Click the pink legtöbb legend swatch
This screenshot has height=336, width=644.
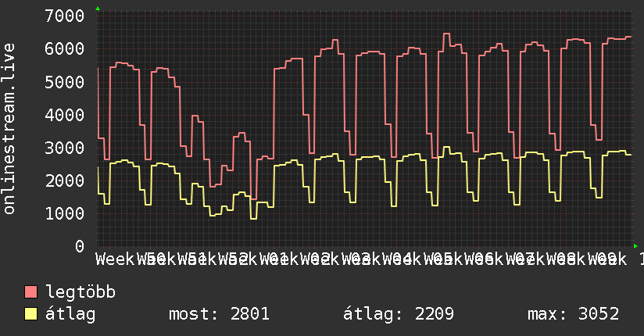click(30, 292)
